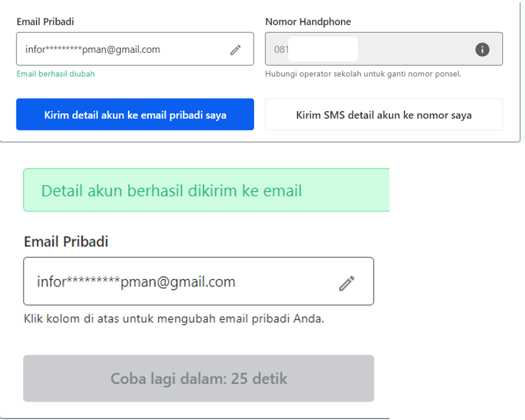525x420 pixels.
Task: Click 'infor*********pman@gmail.com' text in the top field
Action: (x=93, y=50)
